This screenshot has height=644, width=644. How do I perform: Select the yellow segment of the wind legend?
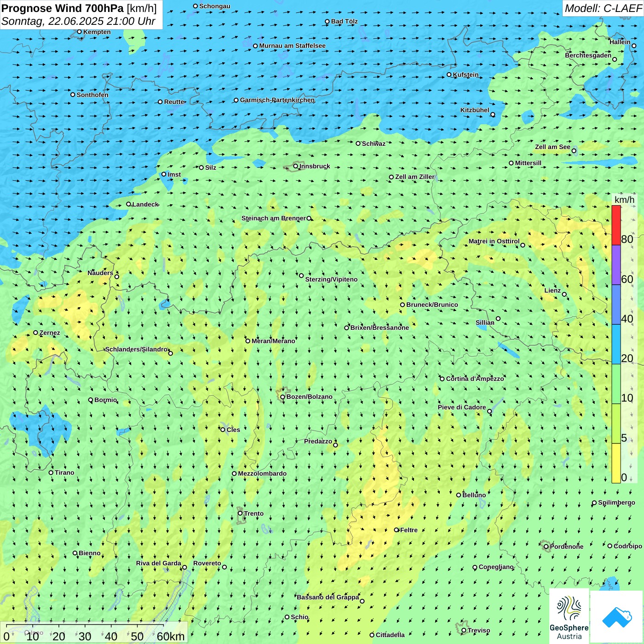click(616, 463)
